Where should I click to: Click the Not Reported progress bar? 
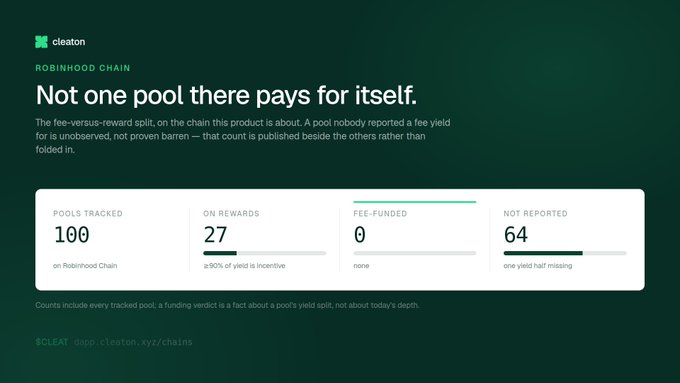pos(565,253)
